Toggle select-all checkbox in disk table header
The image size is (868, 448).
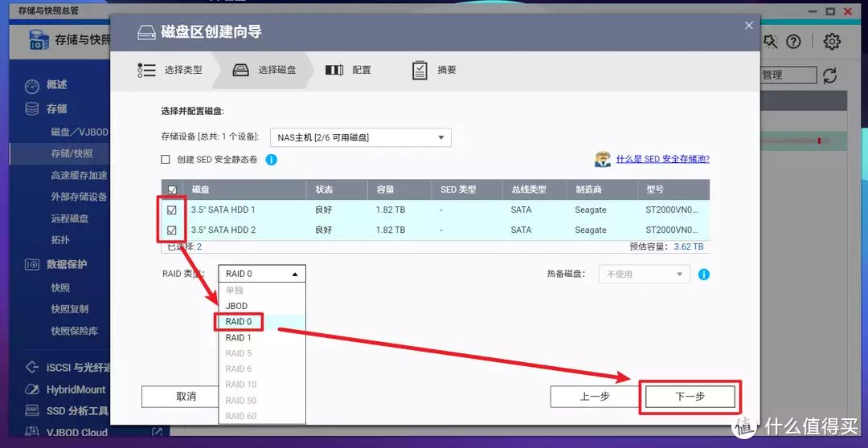coord(172,189)
